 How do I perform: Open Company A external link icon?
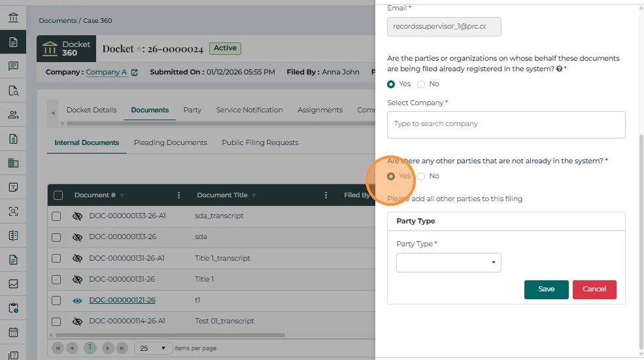coord(135,72)
